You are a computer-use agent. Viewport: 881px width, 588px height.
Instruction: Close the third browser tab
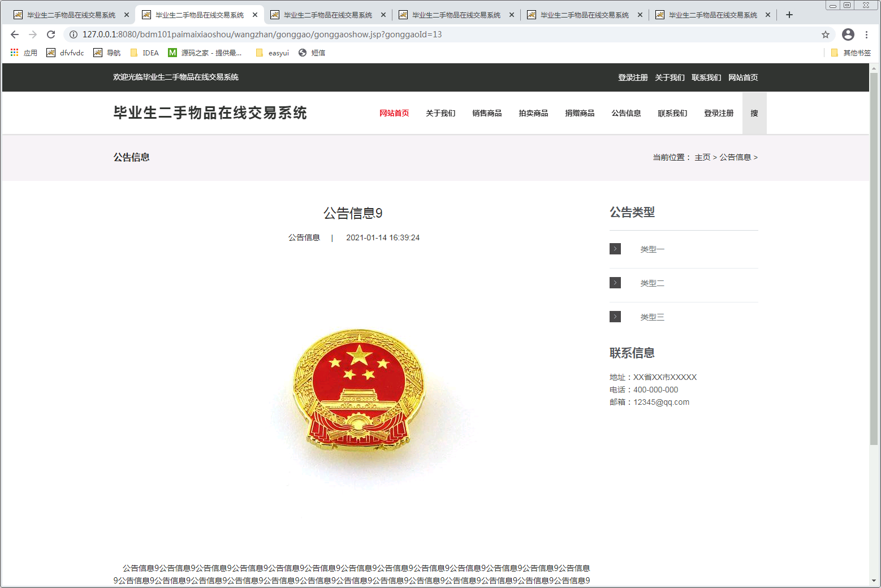coord(383,15)
